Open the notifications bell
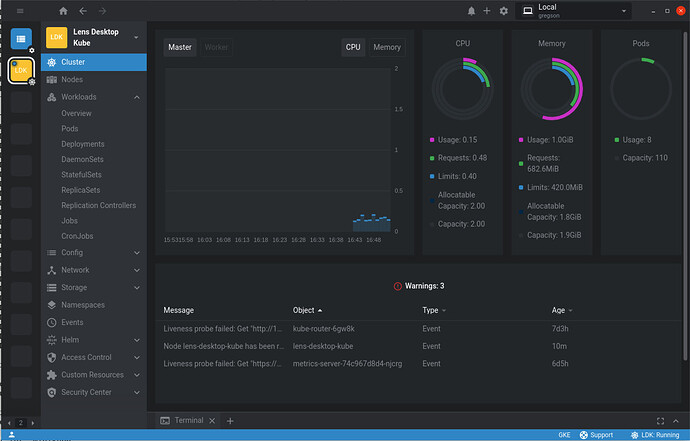 (472, 11)
